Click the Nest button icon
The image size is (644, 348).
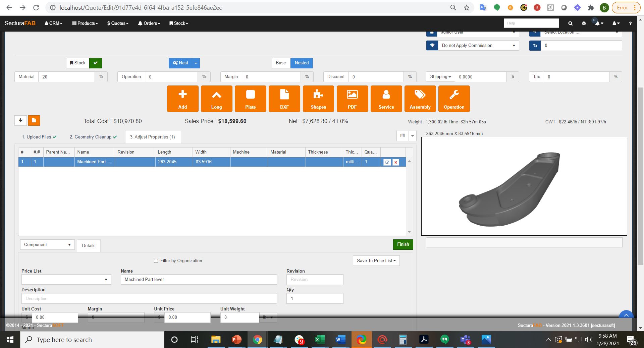coord(181,63)
